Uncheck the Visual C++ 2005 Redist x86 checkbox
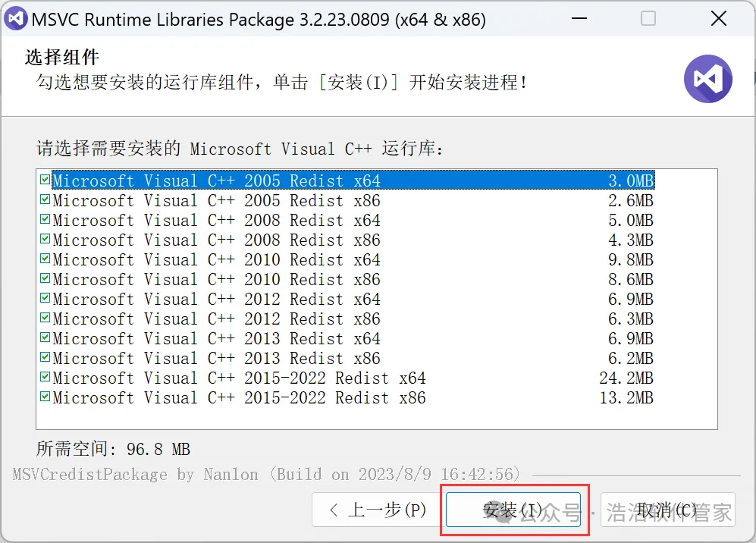This screenshot has height=543, width=756. (x=45, y=199)
